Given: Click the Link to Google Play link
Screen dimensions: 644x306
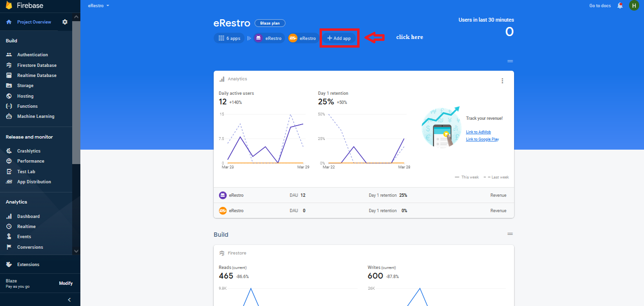Looking at the screenshot, I should tap(482, 139).
